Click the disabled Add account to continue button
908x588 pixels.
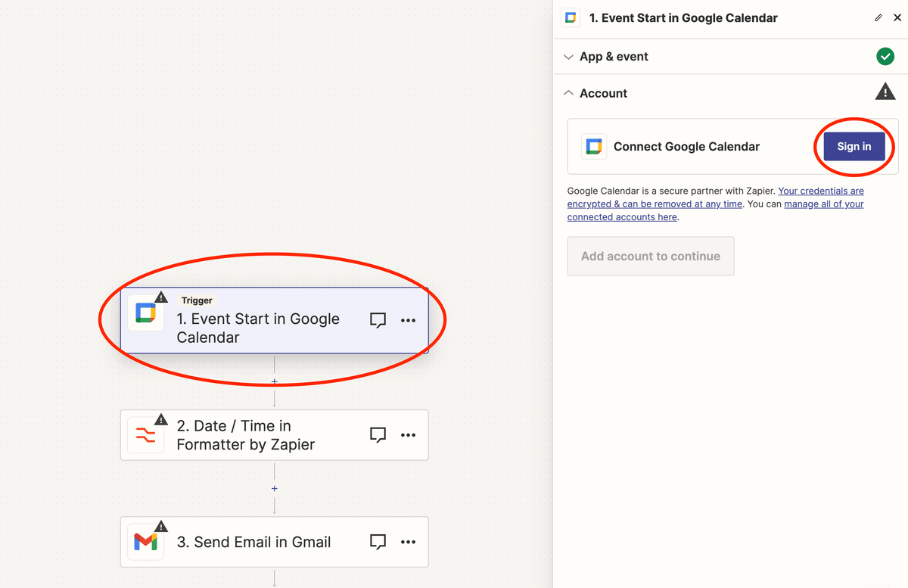pyautogui.click(x=651, y=257)
